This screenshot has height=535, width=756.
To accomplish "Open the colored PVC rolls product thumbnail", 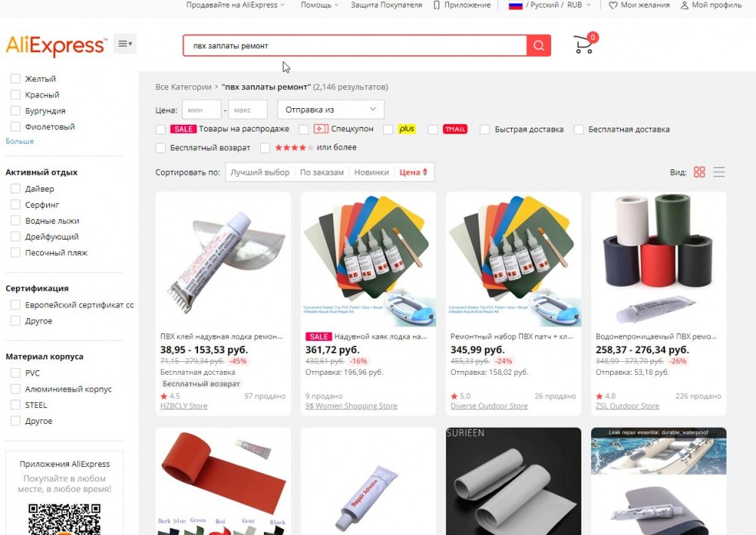I will 658,259.
